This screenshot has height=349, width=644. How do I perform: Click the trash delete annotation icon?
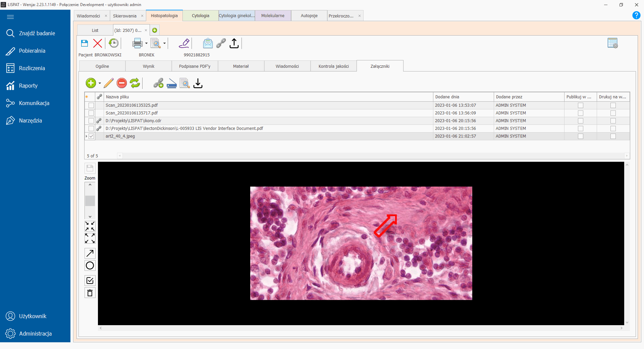pyautogui.click(x=90, y=293)
